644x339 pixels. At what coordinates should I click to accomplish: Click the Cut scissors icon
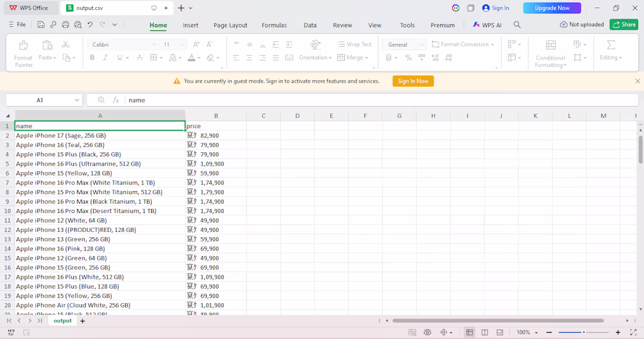(66, 44)
